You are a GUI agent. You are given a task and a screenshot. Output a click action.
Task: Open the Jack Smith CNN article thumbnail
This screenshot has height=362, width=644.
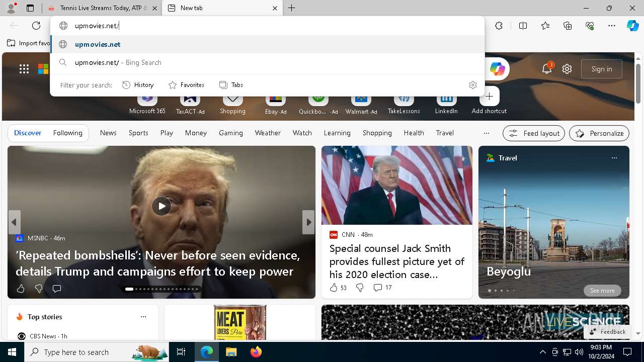[397, 185]
